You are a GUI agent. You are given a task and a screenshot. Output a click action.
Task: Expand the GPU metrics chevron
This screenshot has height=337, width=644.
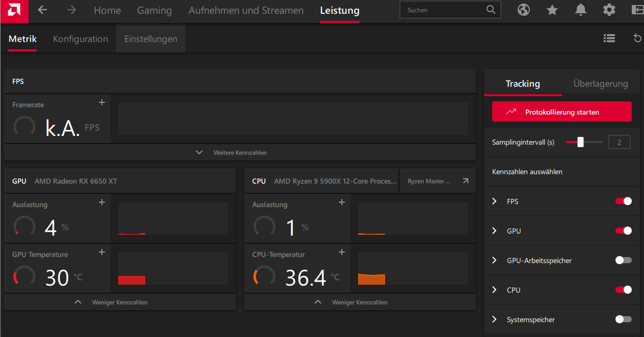[494, 231]
